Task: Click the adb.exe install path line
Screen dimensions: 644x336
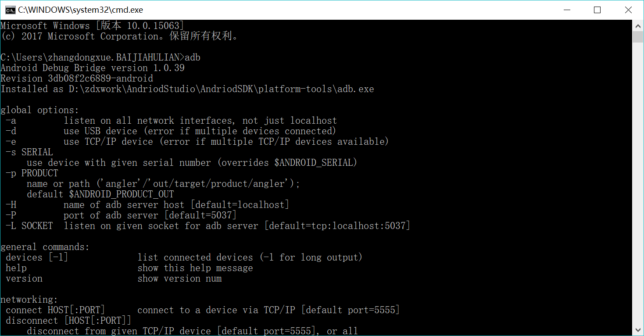Action: click(x=187, y=89)
